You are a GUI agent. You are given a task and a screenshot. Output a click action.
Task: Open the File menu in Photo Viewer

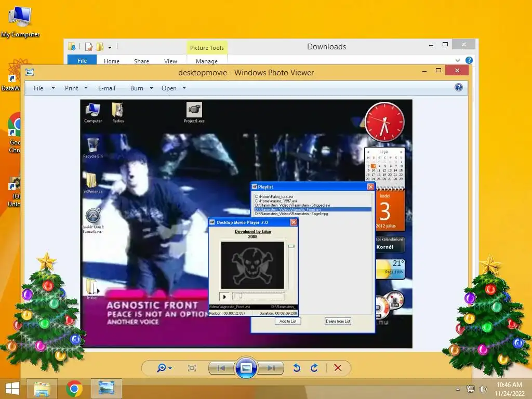[x=38, y=88]
